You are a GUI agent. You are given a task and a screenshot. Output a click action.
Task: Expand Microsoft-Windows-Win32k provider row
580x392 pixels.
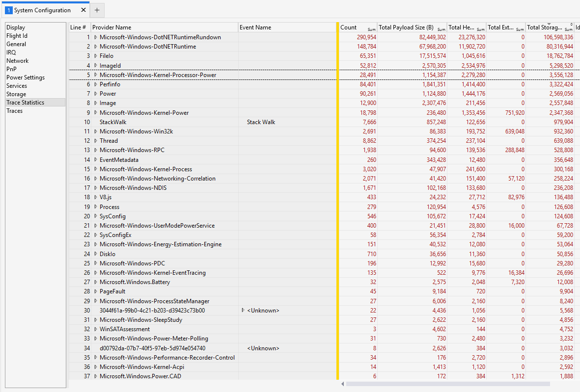[95, 131]
